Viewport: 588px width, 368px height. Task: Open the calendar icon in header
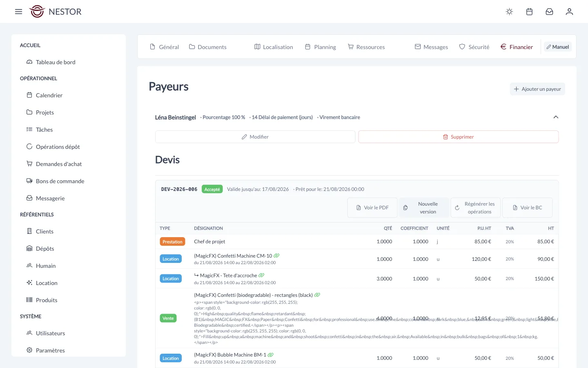[529, 11]
